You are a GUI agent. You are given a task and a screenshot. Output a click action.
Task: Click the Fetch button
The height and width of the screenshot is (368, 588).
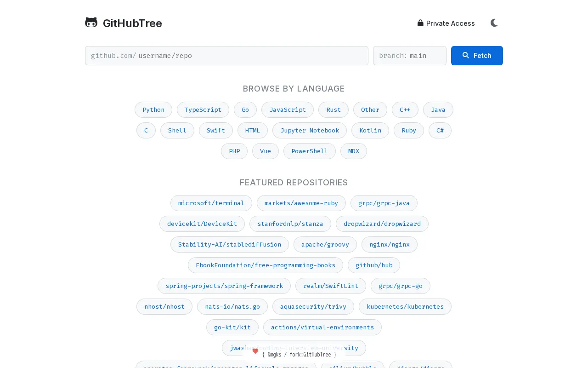[477, 56]
